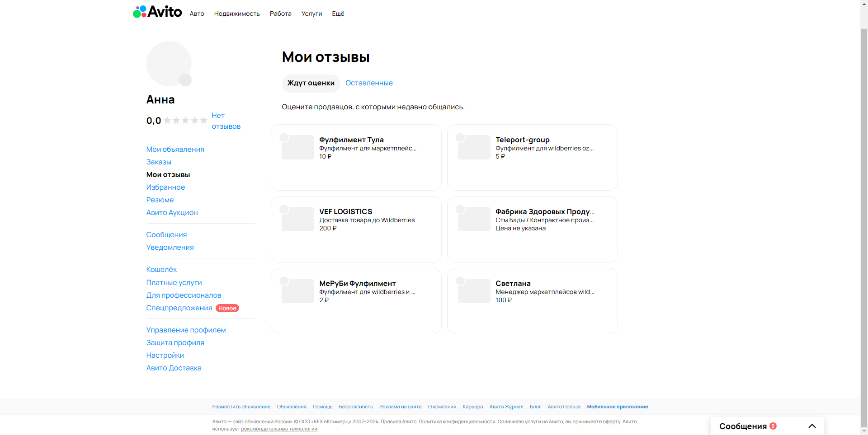The height and width of the screenshot is (435, 868).
Task: Open Правила Авито link
Action: tap(398, 422)
